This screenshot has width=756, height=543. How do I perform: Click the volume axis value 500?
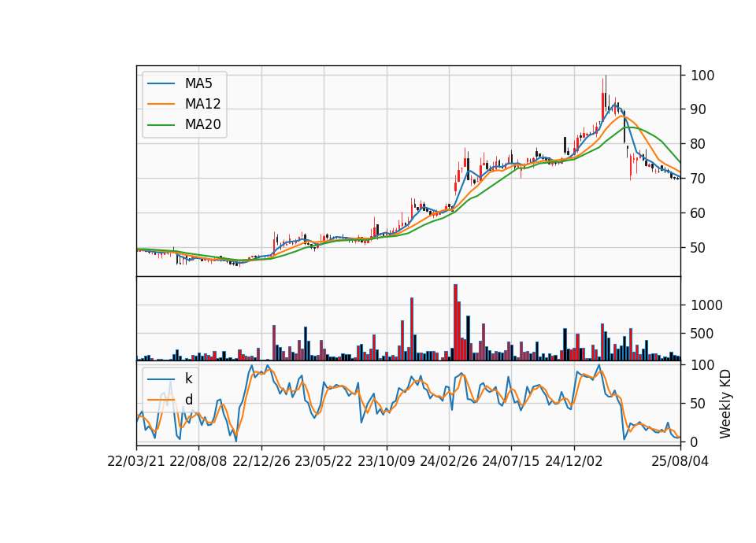702,334
